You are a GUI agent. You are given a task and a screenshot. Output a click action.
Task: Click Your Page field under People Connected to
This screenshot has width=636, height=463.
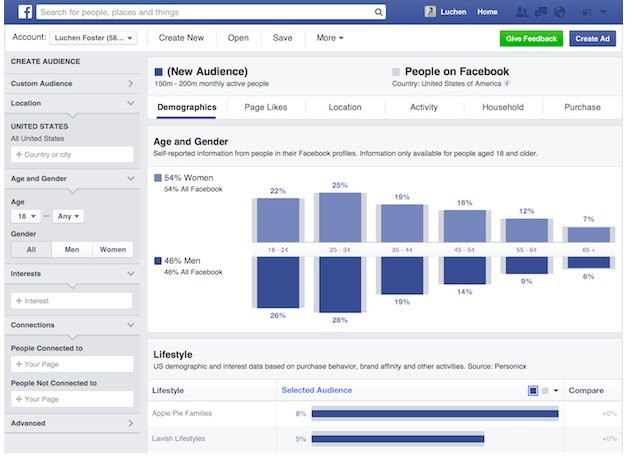coord(72,364)
